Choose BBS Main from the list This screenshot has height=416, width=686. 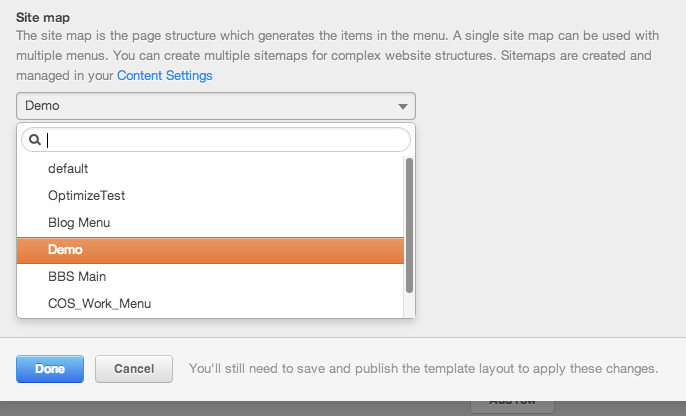(x=210, y=277)
